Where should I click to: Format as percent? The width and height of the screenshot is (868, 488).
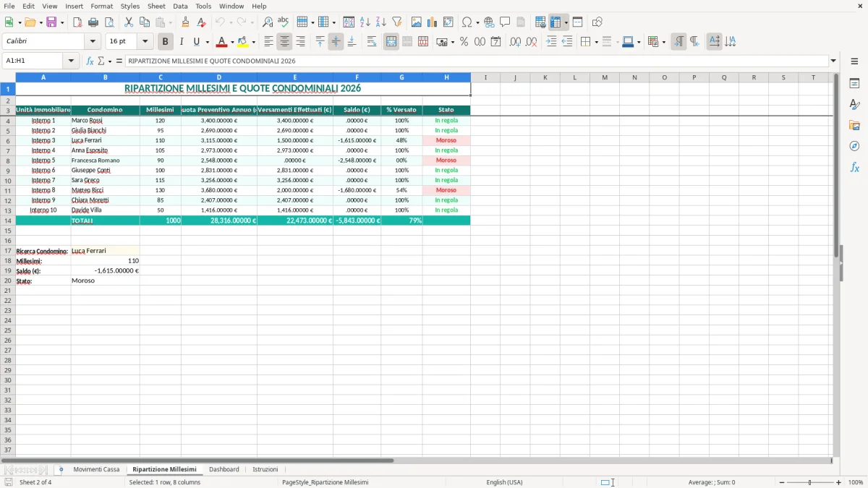(464, 42)
